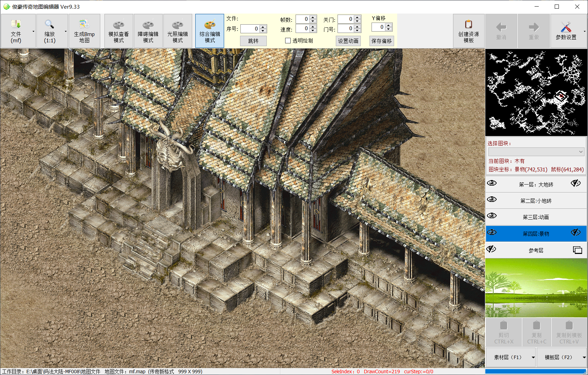The height and width of the screenshot is (375, 588).
Task: Expand the 模板层 dropdown arrow
Action: point(584,357)
